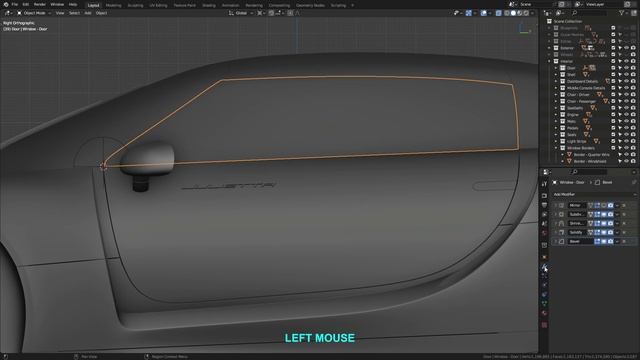Screen dimensions: 640x360
Task: Expand the Dashboard Details collection
Action: click(556, 81)
